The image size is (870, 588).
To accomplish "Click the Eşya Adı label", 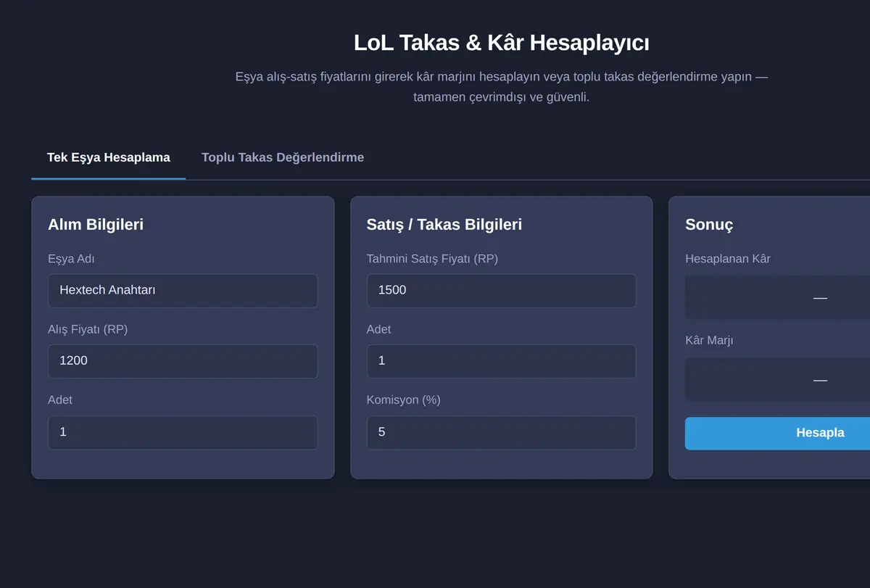I will (71, 259).
